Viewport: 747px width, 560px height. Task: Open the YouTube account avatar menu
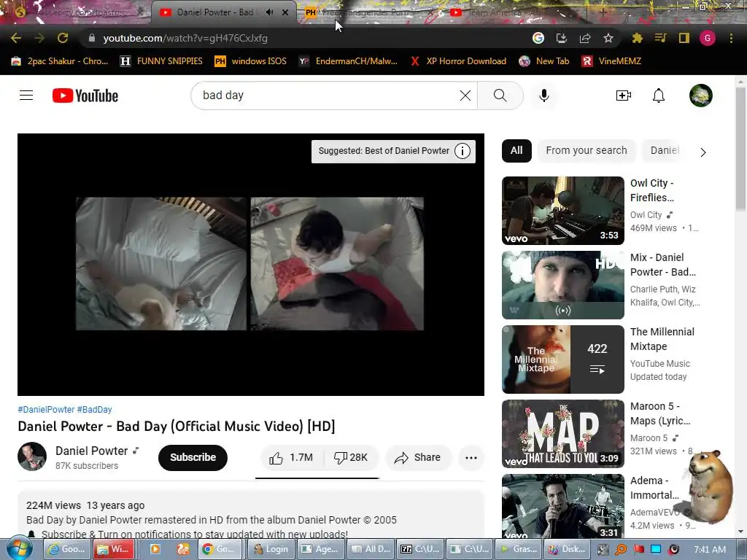pos(701,96)
